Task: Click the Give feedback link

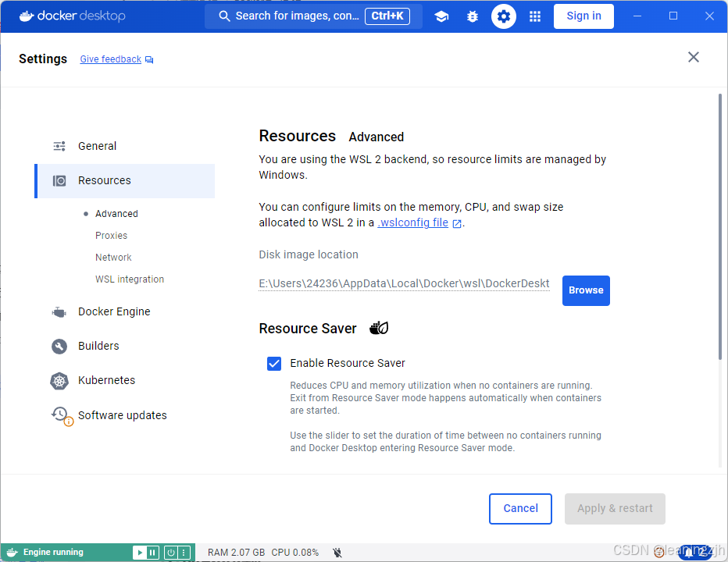Action: tap(110, 59)
